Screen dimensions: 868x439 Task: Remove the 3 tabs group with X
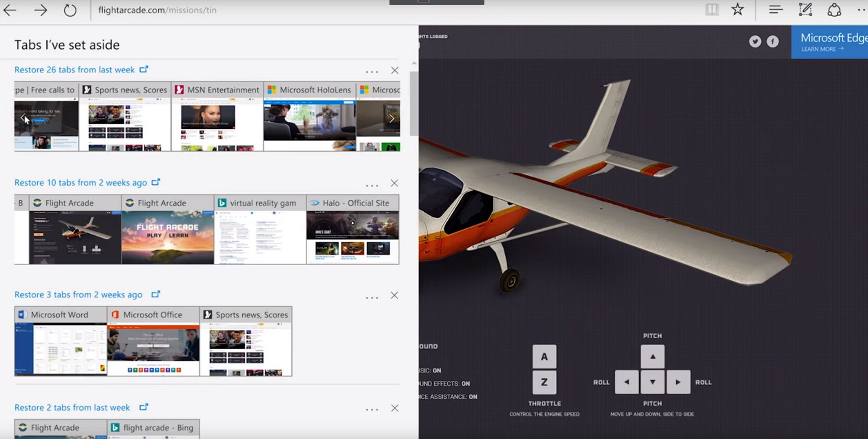(394, 295)
